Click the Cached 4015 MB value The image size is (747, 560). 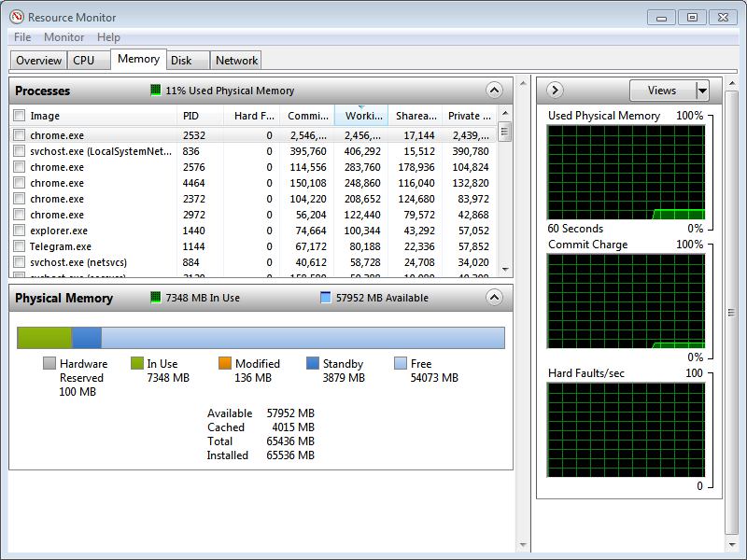point(293,427)
